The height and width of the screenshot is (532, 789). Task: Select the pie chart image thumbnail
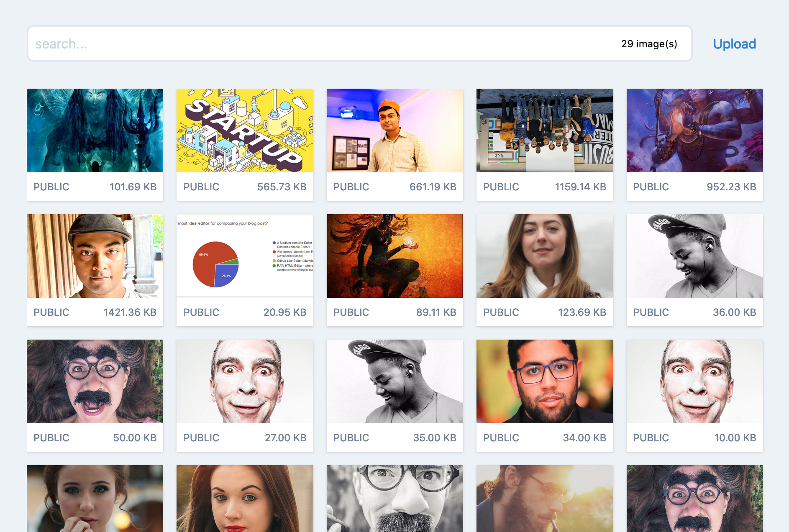[245, 256]
